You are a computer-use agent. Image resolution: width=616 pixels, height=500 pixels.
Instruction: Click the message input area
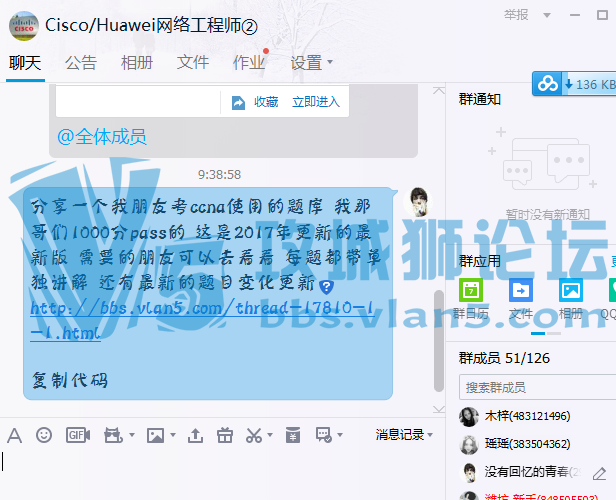[x=222, y=475]
